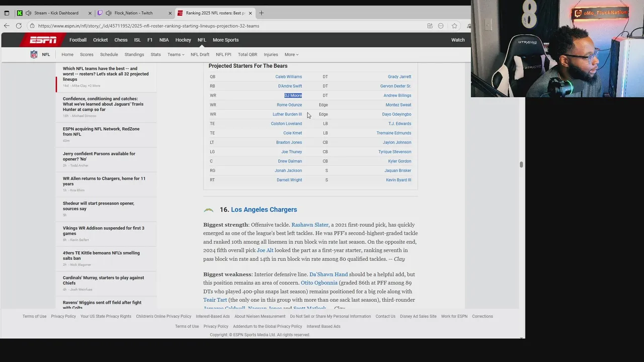Viewport: 644px width, 362px height.
Task: Select Ranking 2025 NFL rosters tab
Action: [215, 13]
